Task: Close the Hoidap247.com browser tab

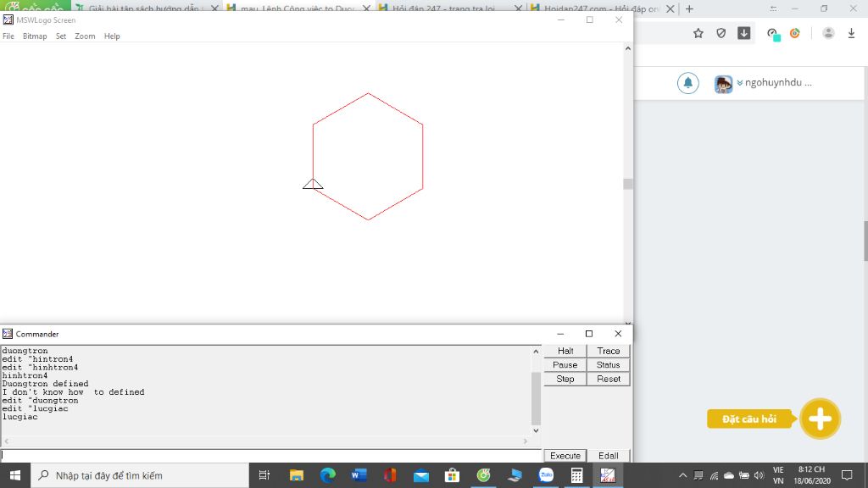Action: [670, 8]
